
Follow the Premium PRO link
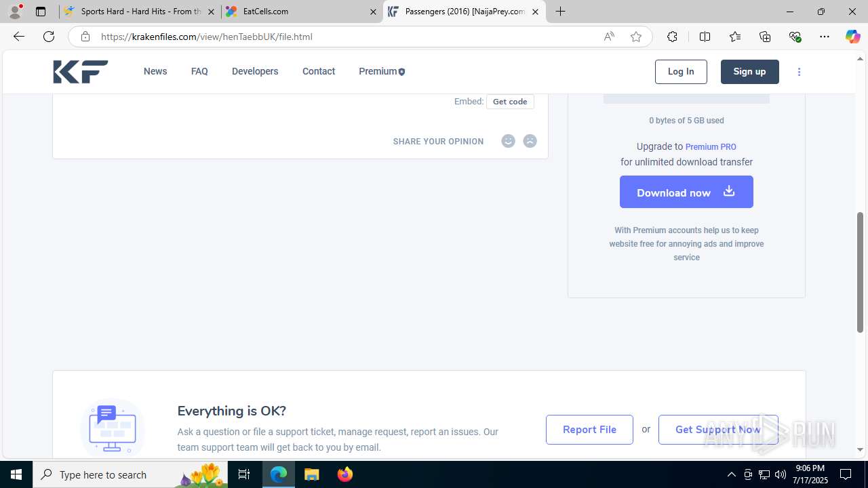point(711,147)
